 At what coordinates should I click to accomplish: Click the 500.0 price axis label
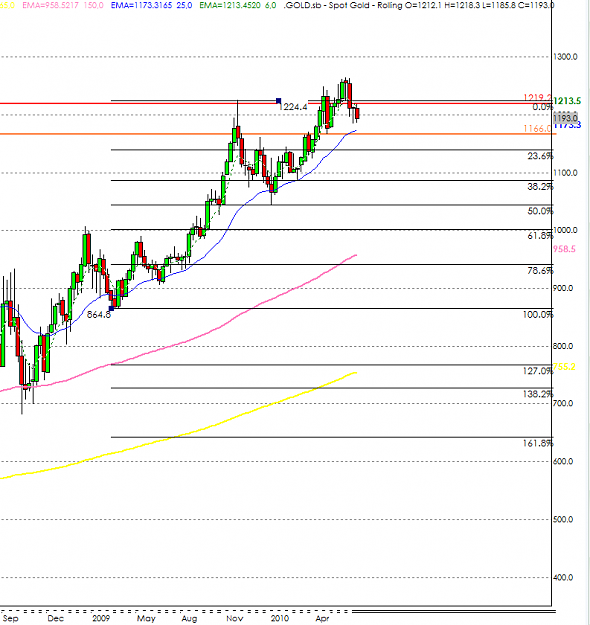point(563,519)
